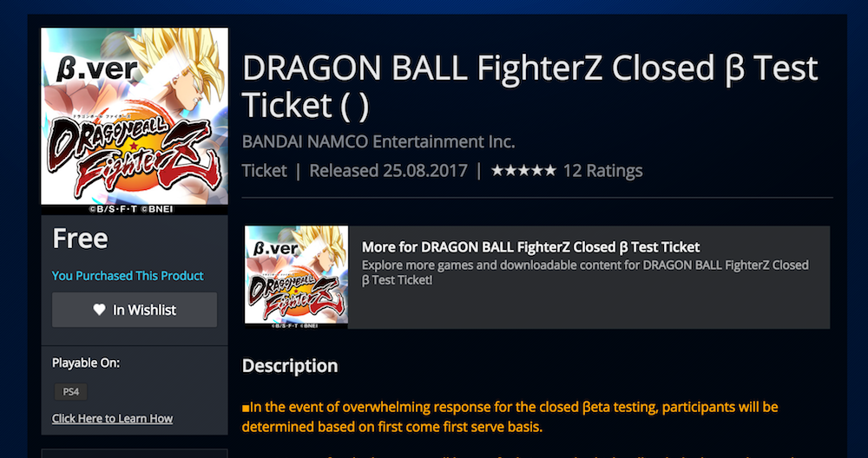
Task: Click the Playable On label
Action: pyautogui.click(x=86, y=363)
